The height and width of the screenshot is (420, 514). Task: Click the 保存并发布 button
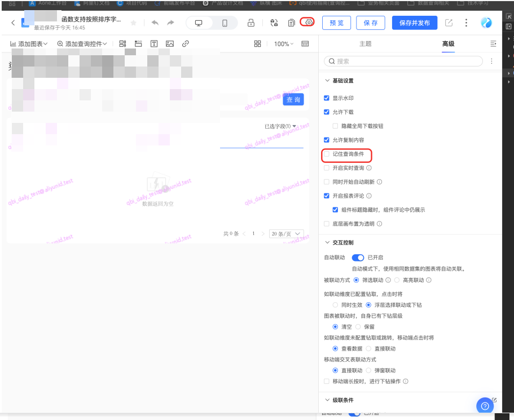point(414,23)
